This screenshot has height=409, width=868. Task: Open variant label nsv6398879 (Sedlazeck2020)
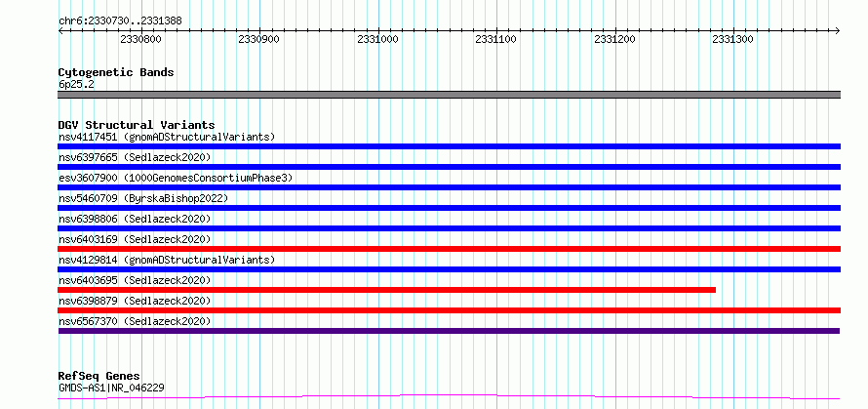[x=135, y=301]
